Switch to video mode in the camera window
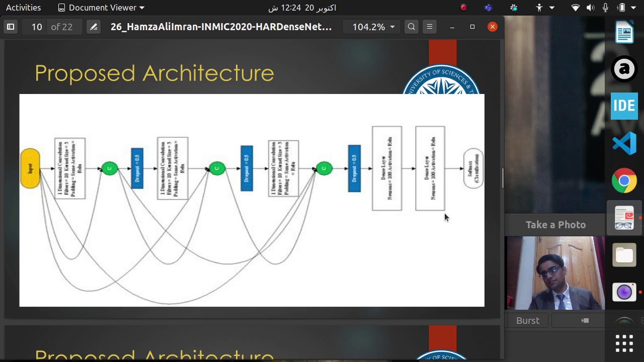 click(x=585, y=320)
